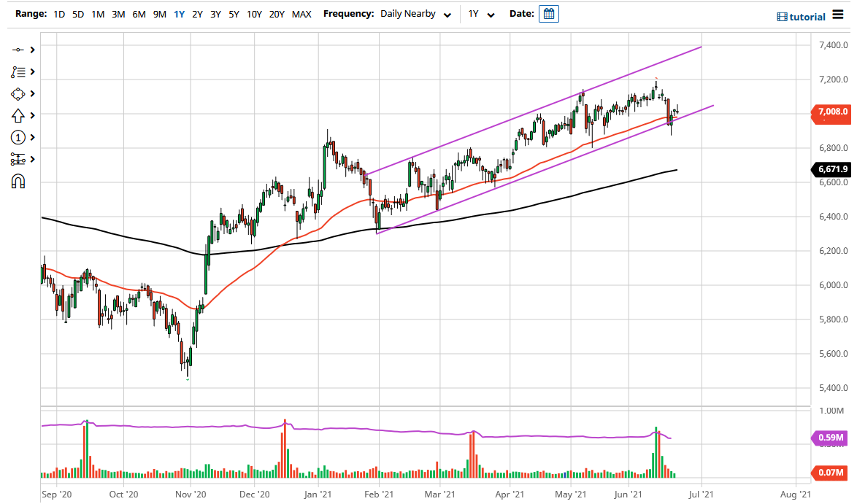The image size is (857, 504).
Task: Select the 5D range
Action: pyautogui.click(x=77, y=13)
